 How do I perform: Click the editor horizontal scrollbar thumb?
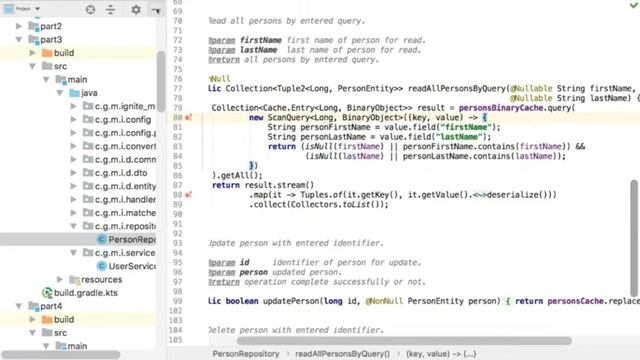pos(404,341)
